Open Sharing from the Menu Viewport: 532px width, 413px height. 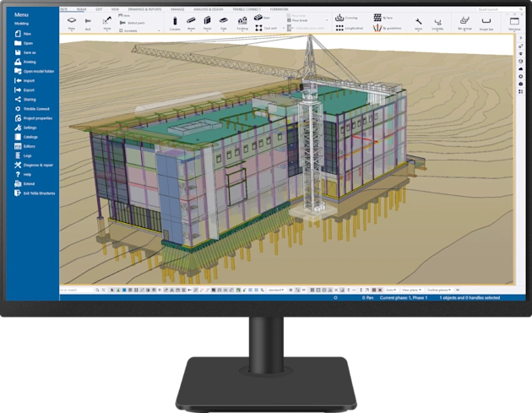click(x=25, y=100)
